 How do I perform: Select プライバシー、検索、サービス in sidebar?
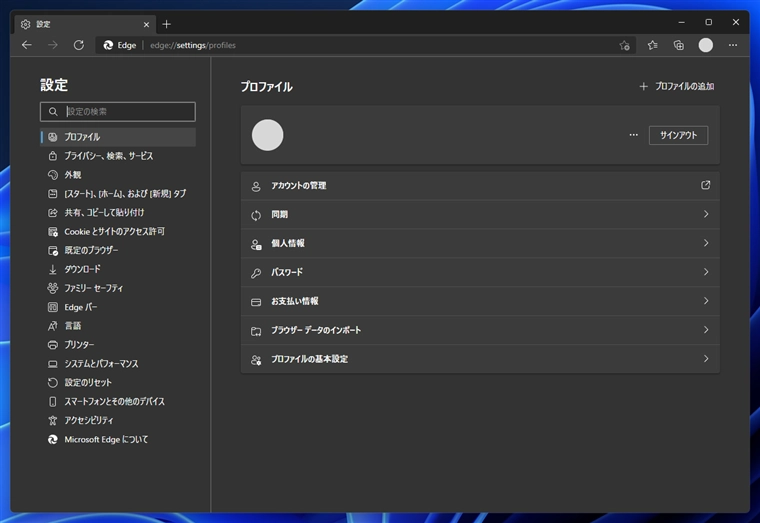[x=108, y=156]
